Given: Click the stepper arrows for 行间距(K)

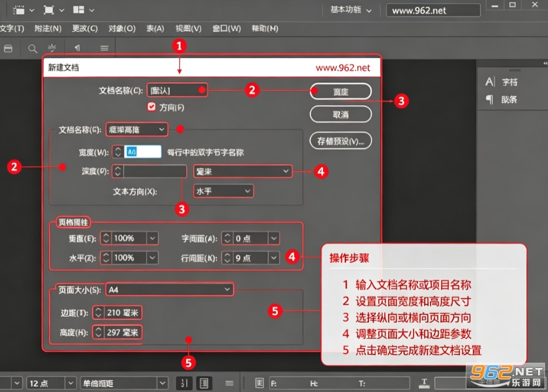Looking at the screenshot, I should tap(227, 258).
